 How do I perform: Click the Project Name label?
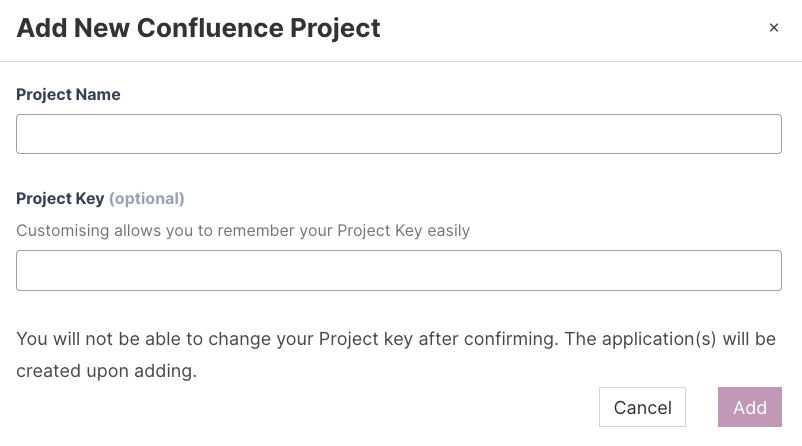(x=68, y=94)
